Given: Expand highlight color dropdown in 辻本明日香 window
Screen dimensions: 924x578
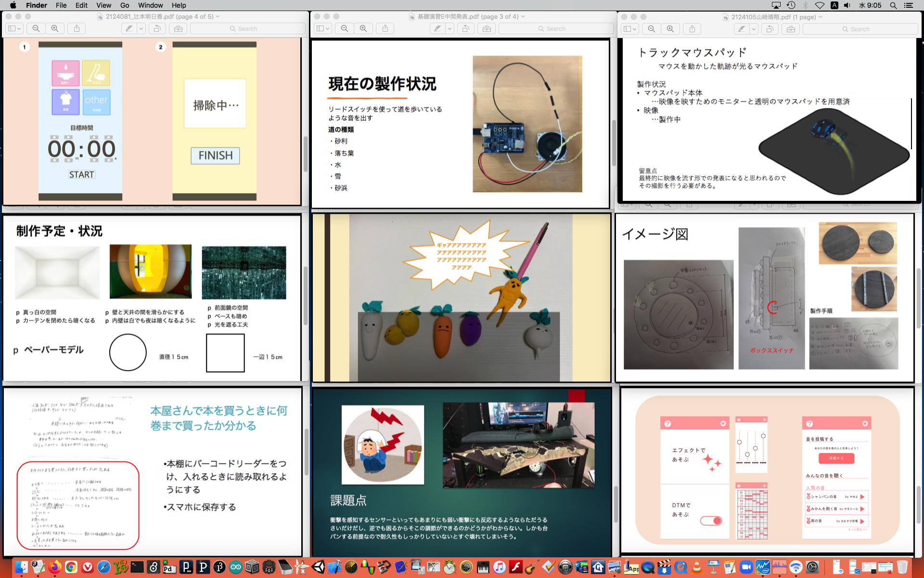Looking at the screenshot, I should (141, 29).
